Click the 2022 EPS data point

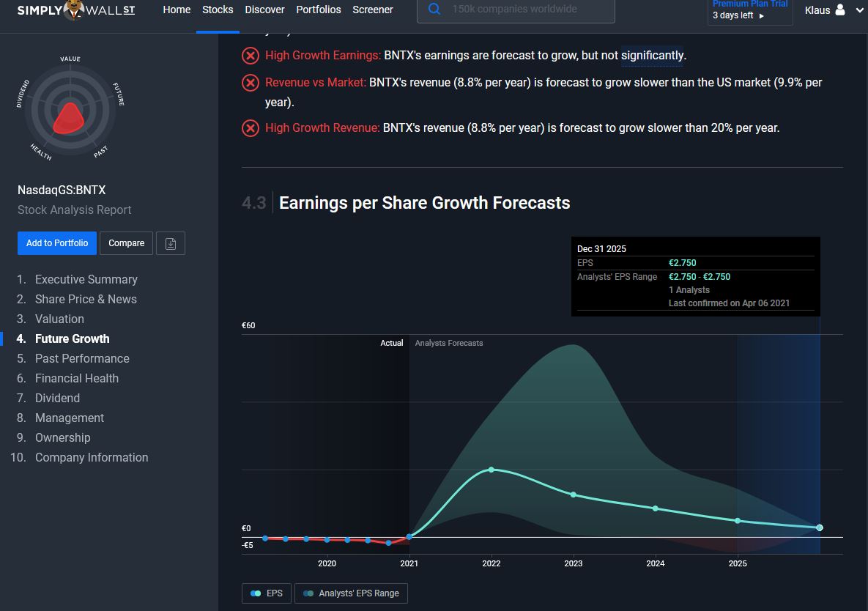491,470
